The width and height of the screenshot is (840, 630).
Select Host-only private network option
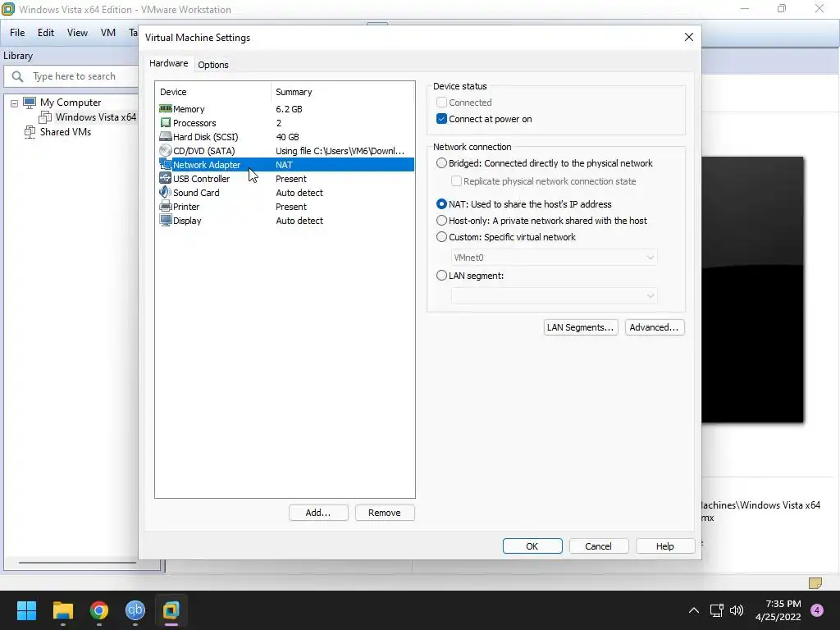tap(441, 220)
